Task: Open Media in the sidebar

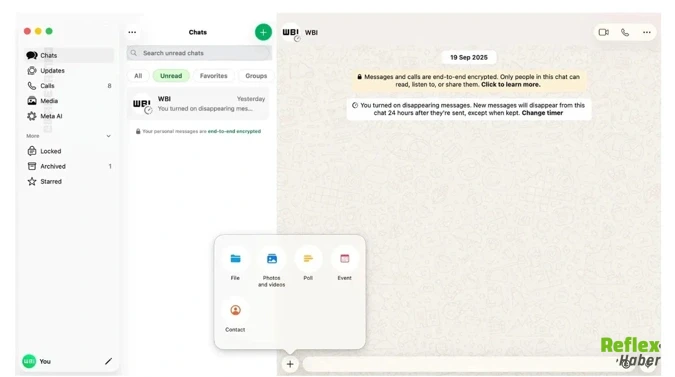Action: point(69,101)
